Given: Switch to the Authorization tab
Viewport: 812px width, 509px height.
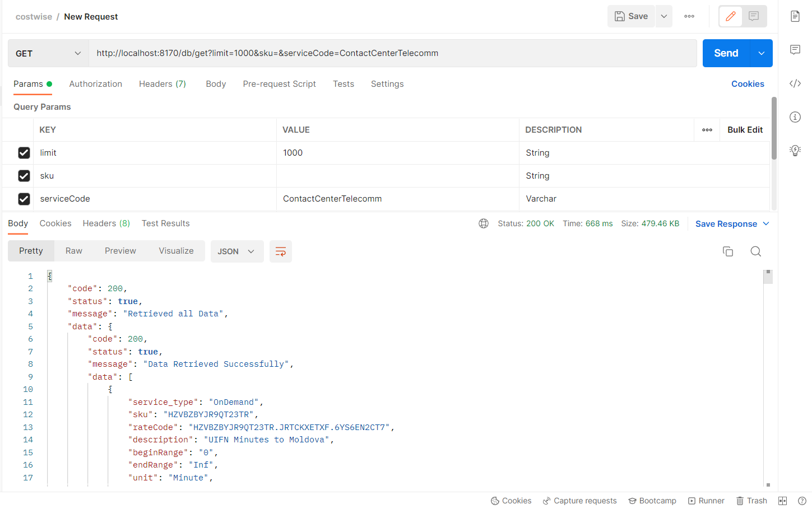Looking at the screenshot, I should (x=95, y=84).
